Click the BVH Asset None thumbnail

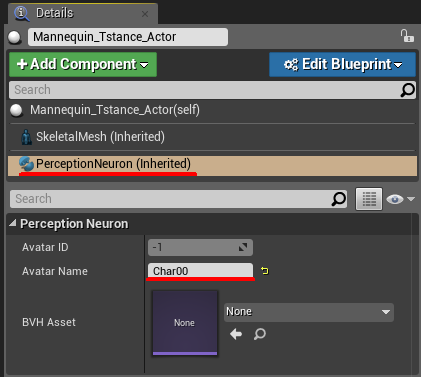tap(185, 323)
